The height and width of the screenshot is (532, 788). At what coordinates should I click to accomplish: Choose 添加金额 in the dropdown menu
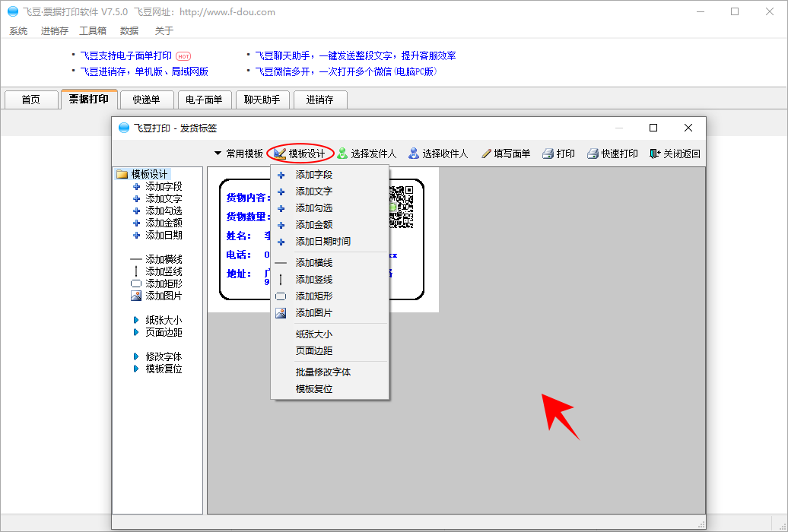click(x=329, y=224)
